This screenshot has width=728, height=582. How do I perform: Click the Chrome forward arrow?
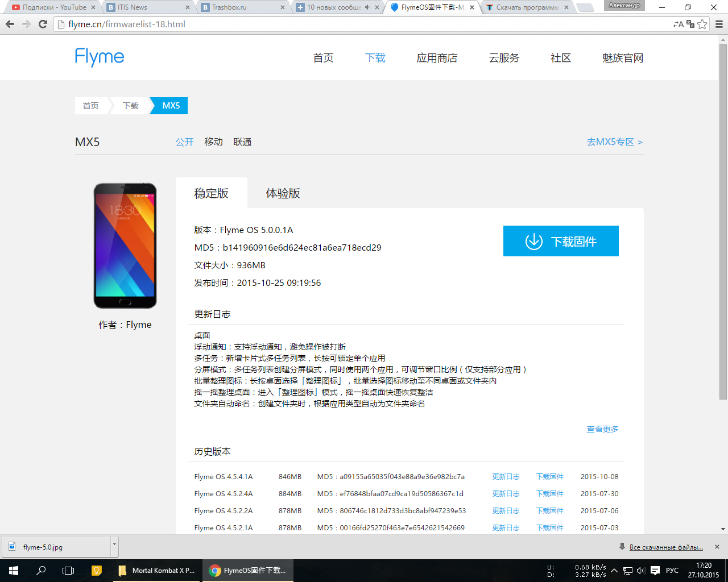(26, 24)
